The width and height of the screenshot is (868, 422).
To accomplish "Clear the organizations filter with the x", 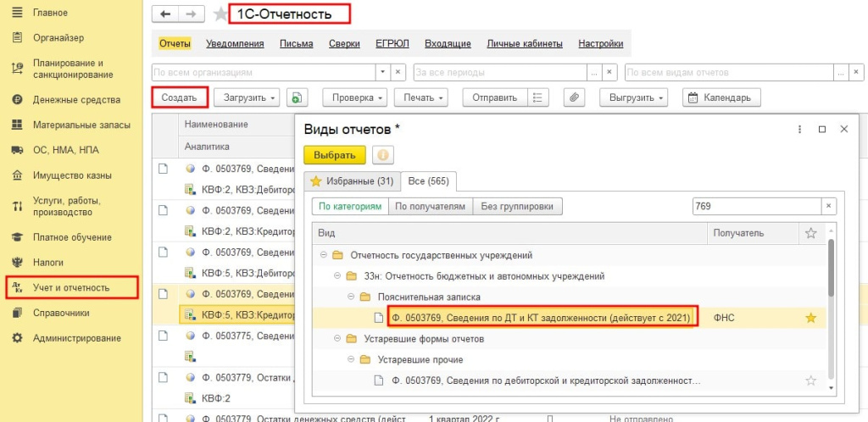I will point(398,73).
